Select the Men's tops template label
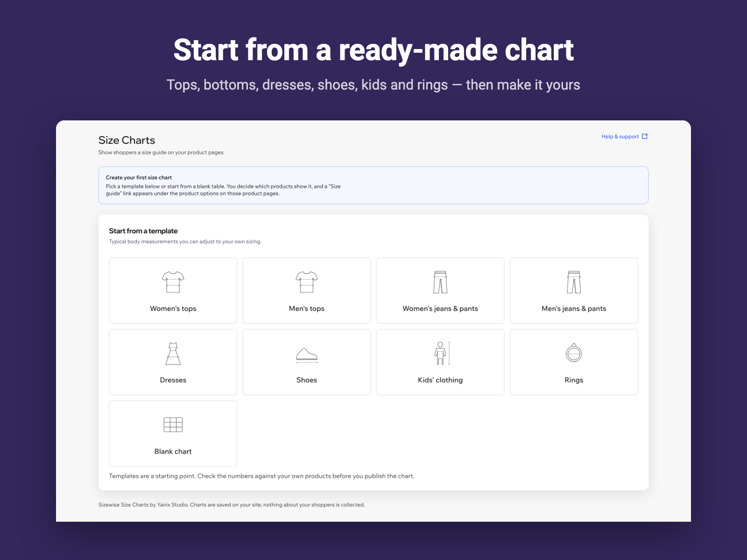This screenshot has height=560, width=747. (306, 308)
